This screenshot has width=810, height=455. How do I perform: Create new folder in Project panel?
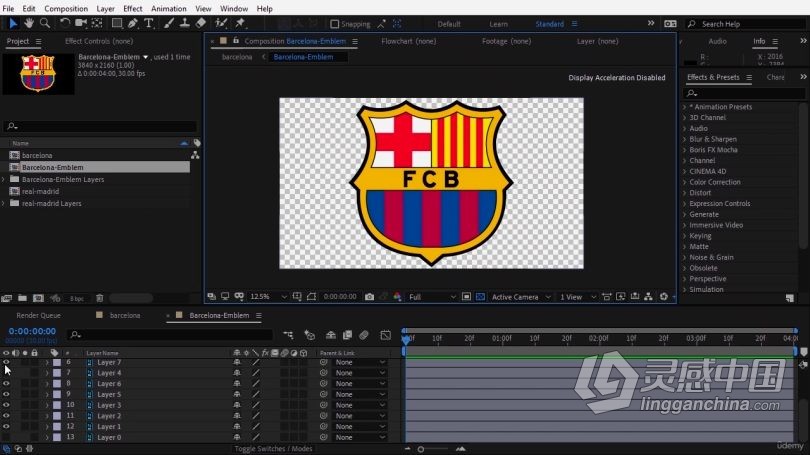pos(22,299)
